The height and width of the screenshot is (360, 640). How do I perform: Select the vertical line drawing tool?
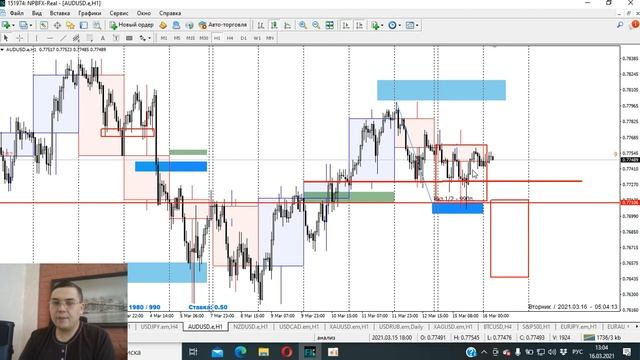36,38
